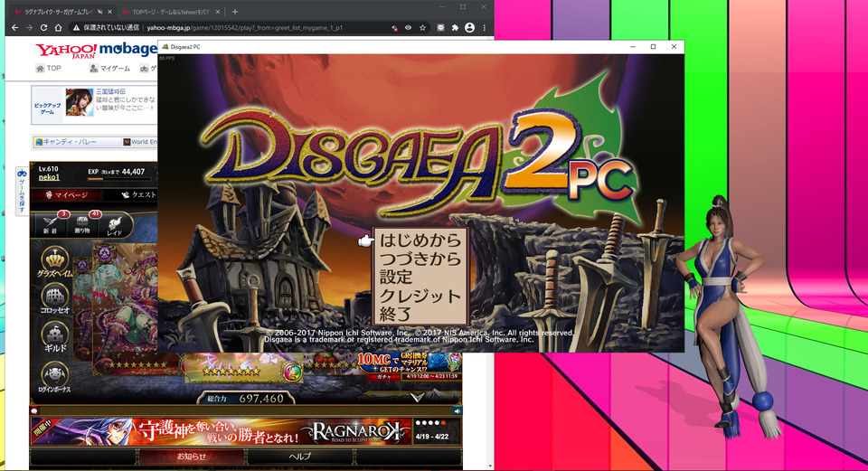
Task: Open the chat bubble icon in the game
Action: 34,410
